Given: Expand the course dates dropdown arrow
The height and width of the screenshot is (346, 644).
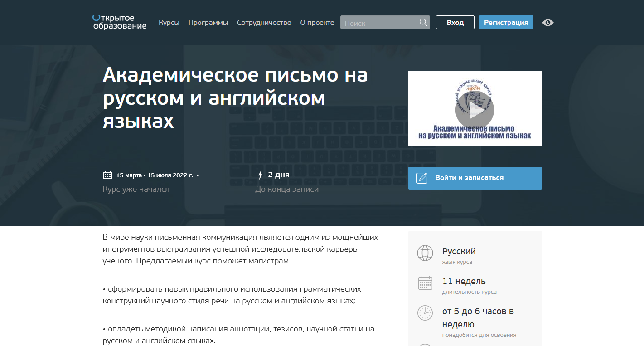Looking at the screenshot, I should tap(198, 175).
